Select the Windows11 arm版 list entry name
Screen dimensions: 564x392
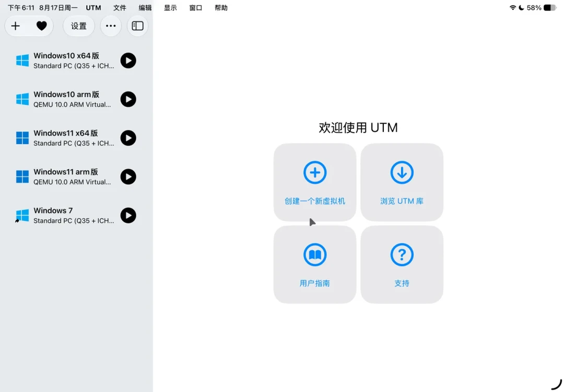point(66,172)
